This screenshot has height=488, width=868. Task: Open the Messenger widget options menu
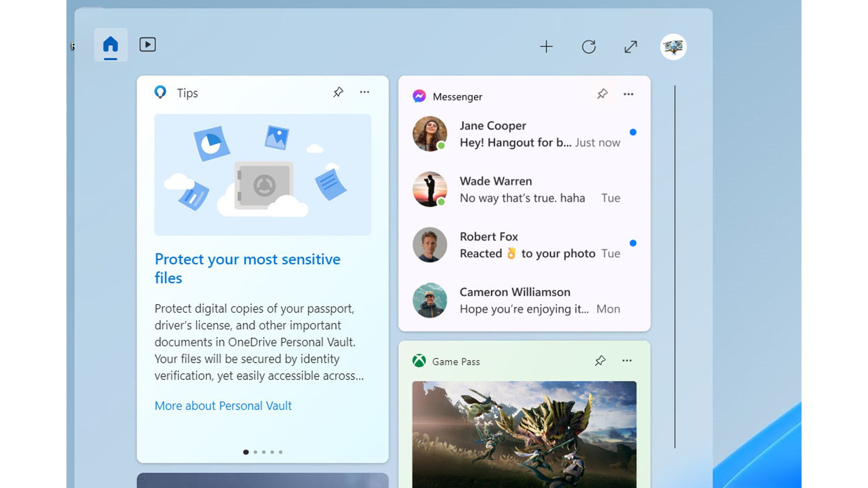click(x=629, y=94)
